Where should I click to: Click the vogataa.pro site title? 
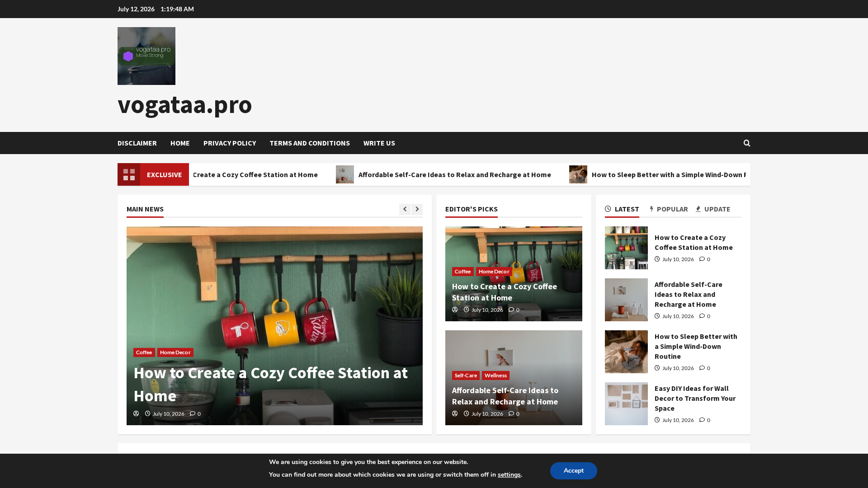point(184,104)
